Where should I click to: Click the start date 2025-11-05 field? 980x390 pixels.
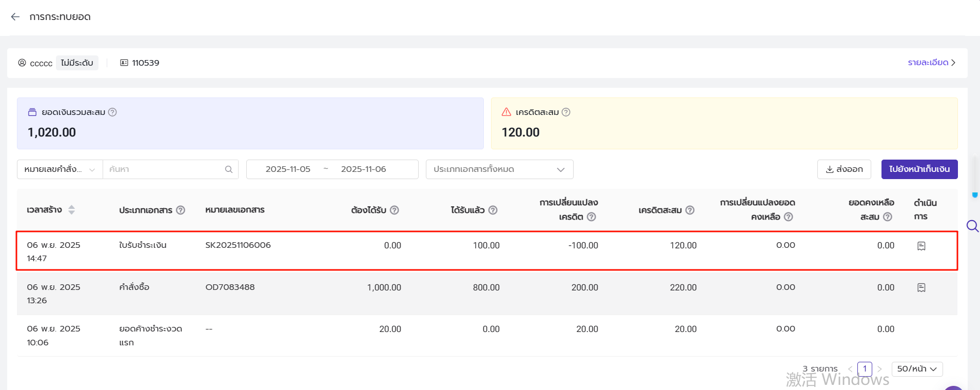[288, 169]
